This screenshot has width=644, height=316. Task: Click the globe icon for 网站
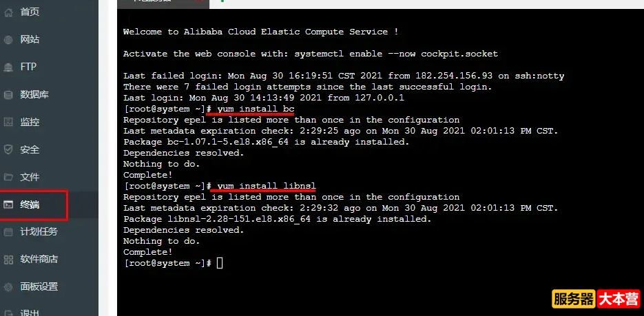[8, 40]
